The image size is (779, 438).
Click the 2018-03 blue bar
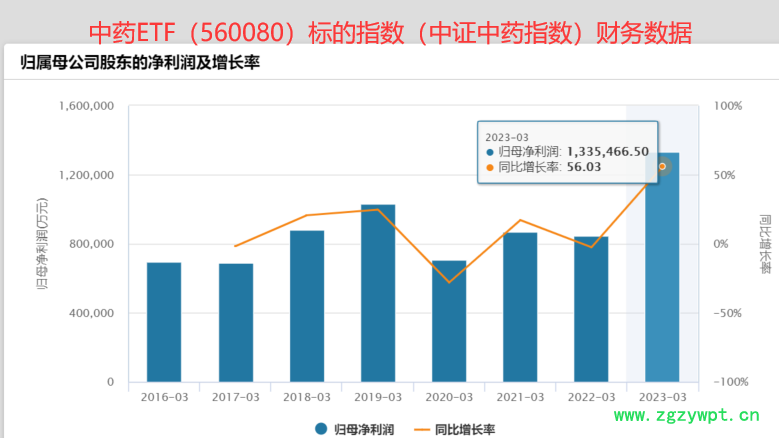coord(307,306)
